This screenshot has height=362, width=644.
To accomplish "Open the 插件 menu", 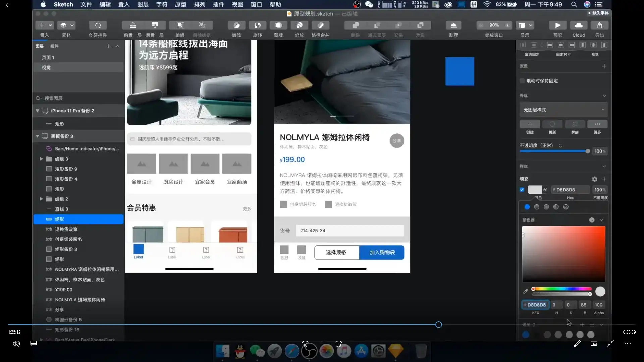I will [x=219, y=4].
